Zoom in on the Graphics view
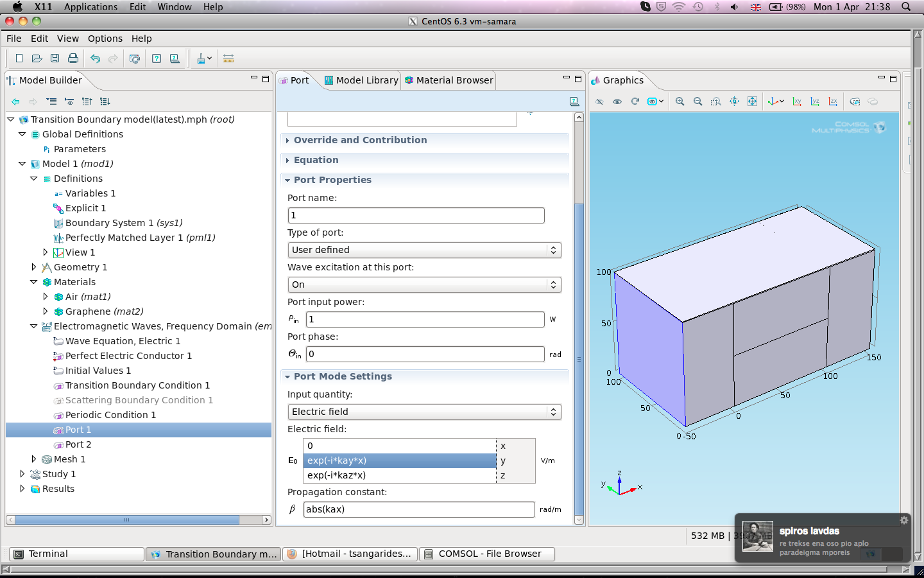 [x=680, y=101]
